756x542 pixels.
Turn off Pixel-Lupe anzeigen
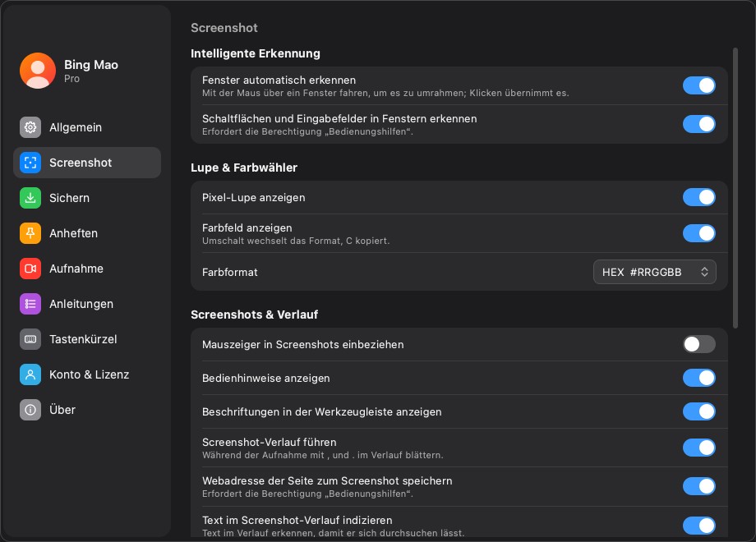coord(698,198)
